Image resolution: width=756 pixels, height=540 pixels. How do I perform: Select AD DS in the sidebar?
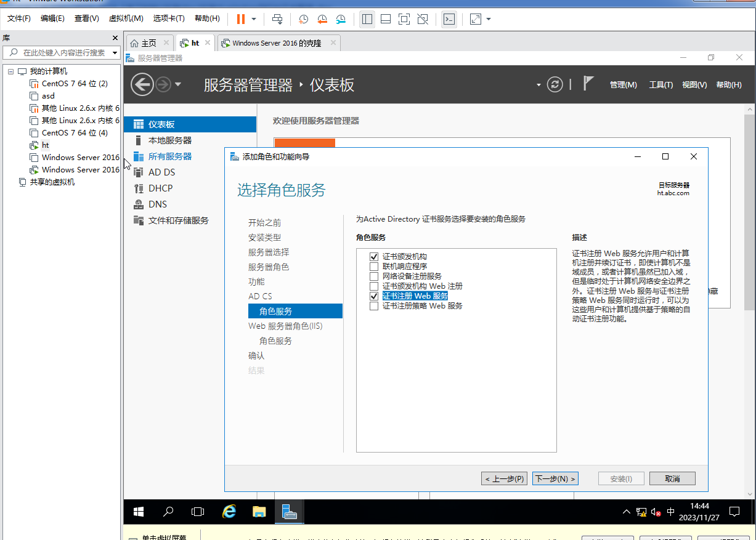[x=190, y=172]
